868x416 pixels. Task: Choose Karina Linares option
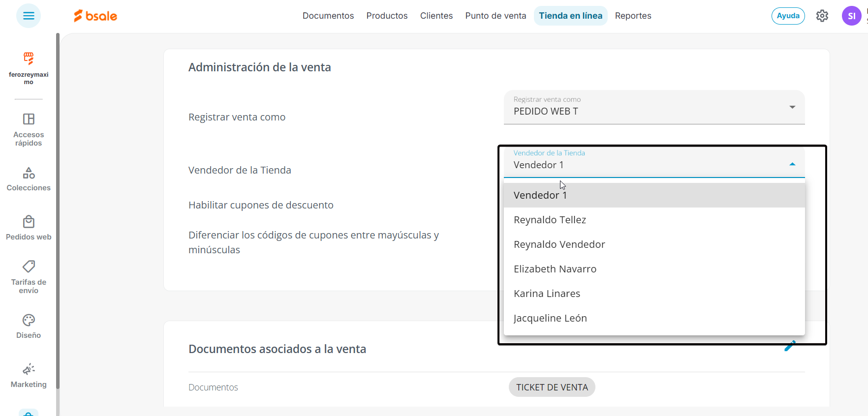654,294
